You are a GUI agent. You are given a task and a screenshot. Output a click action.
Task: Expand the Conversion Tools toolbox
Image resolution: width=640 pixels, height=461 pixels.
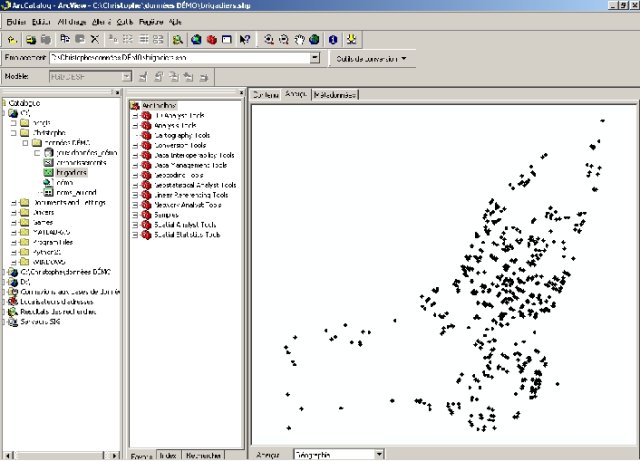[x=135, y=144]
